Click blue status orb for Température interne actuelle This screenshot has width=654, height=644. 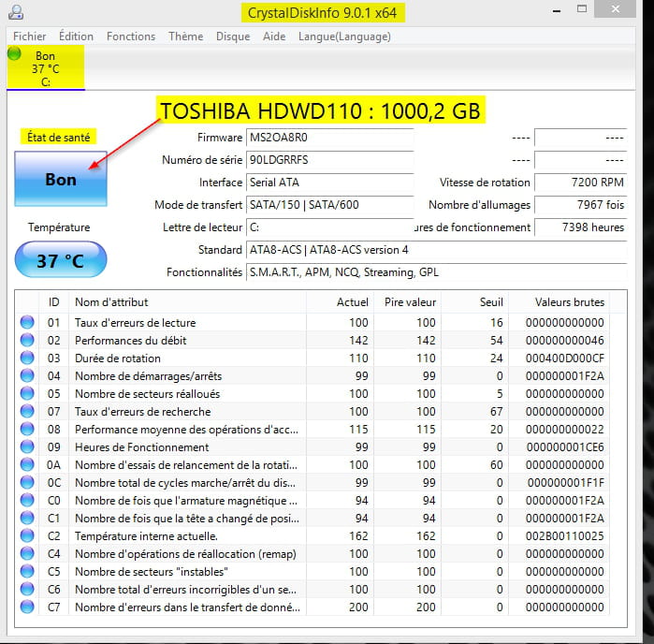coord(27,535)
